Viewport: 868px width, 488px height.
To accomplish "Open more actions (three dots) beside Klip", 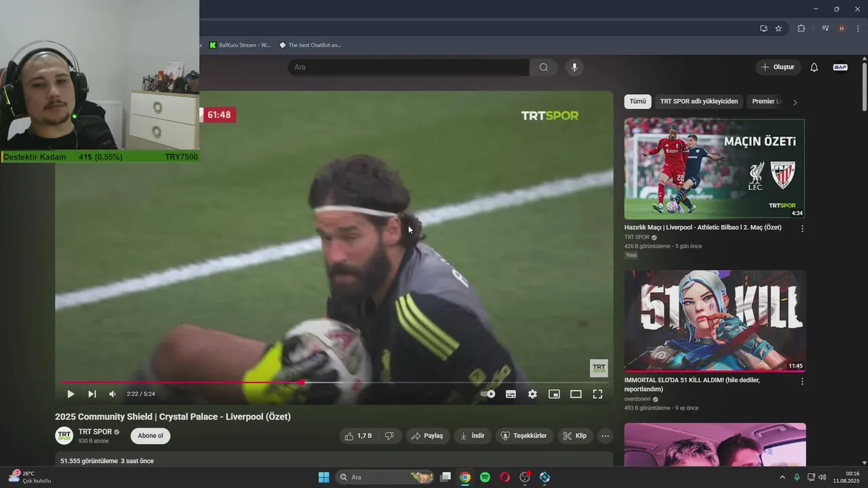I will pyautogui.click(x=606, y=436).
